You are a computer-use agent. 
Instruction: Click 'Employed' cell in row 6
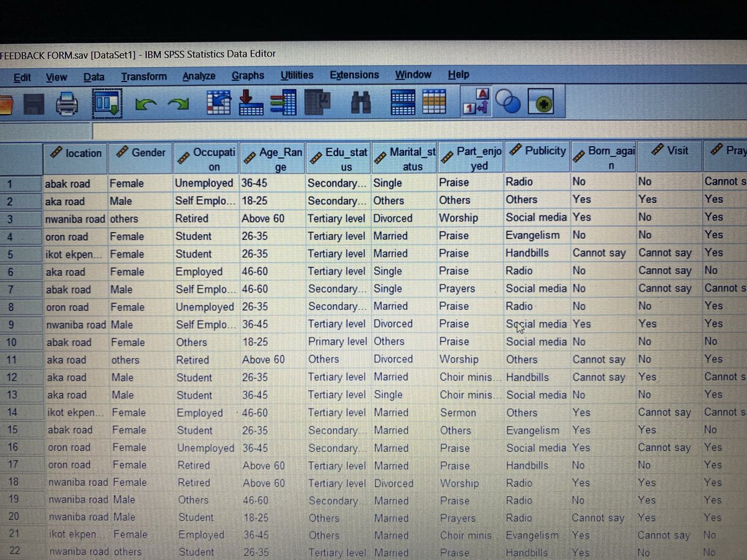[206, 272]
